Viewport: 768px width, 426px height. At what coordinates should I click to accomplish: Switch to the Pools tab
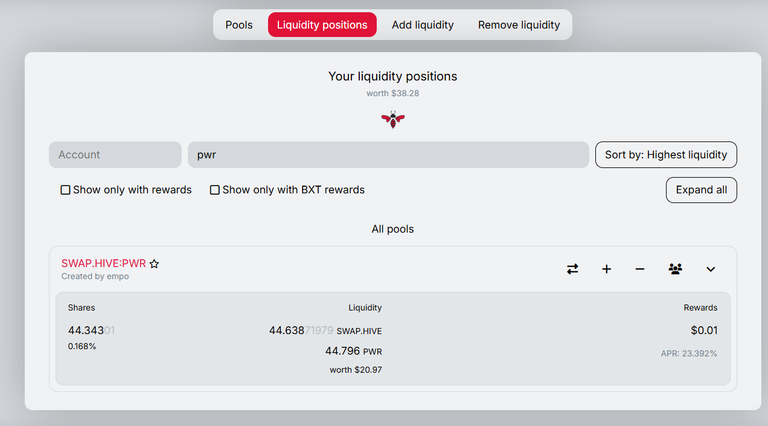click(x=239, y=25)
